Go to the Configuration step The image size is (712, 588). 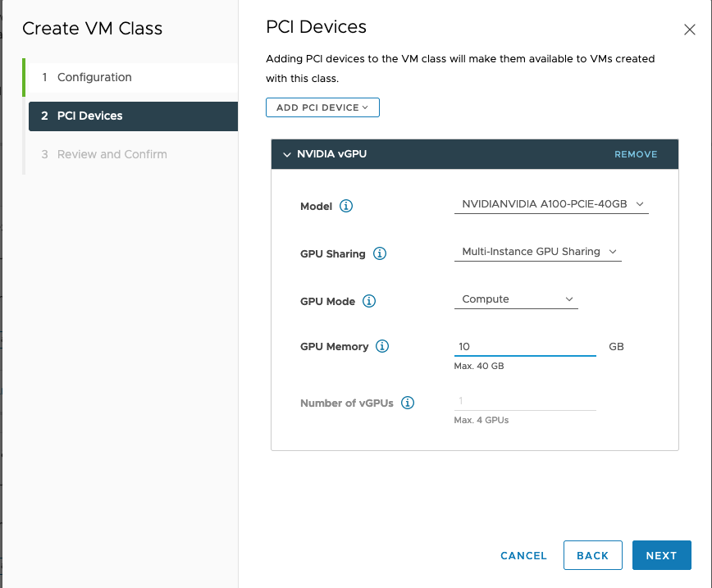pyautogui.click(x=94, y=77)
